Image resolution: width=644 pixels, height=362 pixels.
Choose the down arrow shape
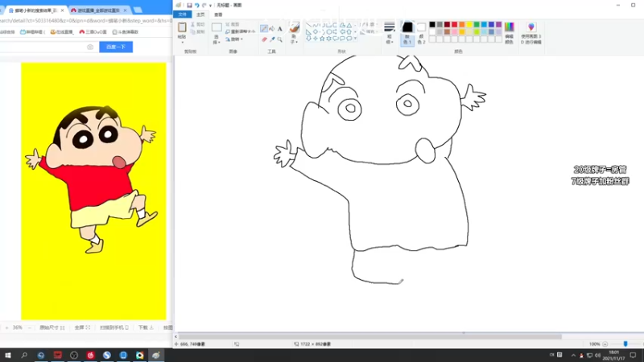pos(308,39)
